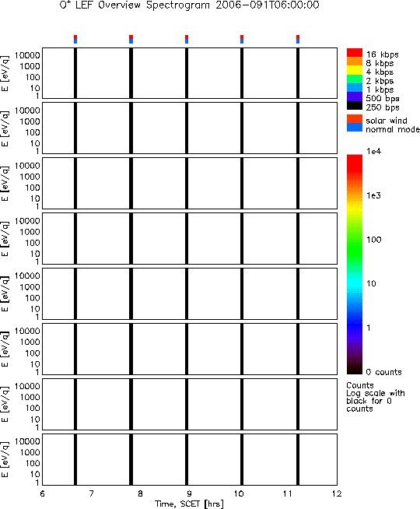Click the counts color bar at 1e3

(x=355, y=196)
